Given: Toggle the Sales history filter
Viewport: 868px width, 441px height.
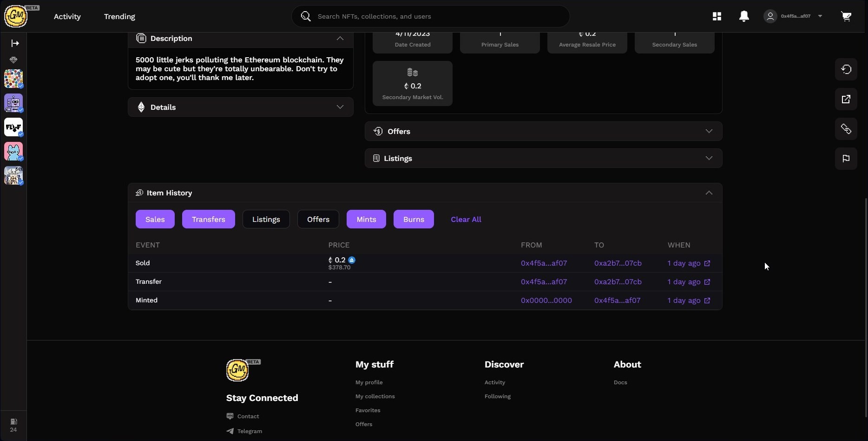Looking at the screenshot, I should click(x=155, y=219).
